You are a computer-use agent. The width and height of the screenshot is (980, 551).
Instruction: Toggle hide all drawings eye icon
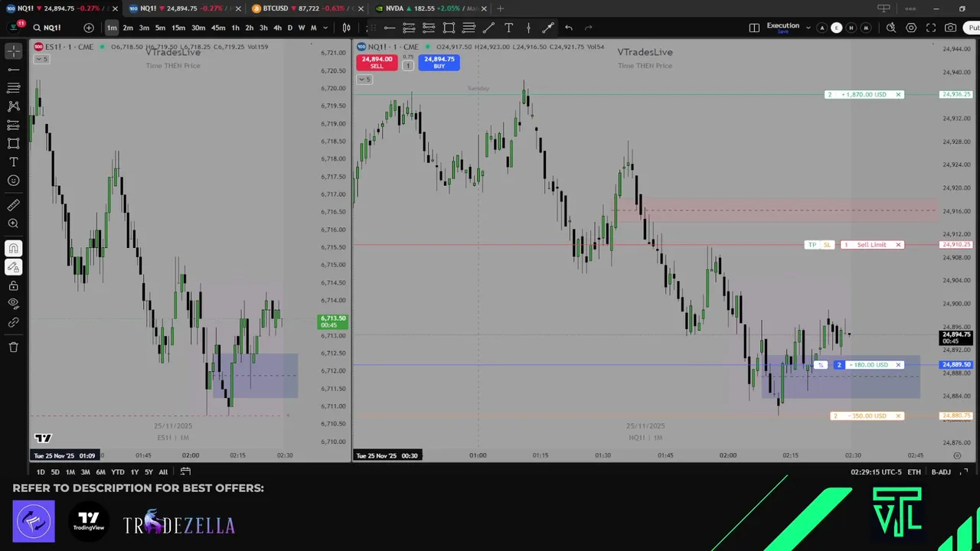14,304
